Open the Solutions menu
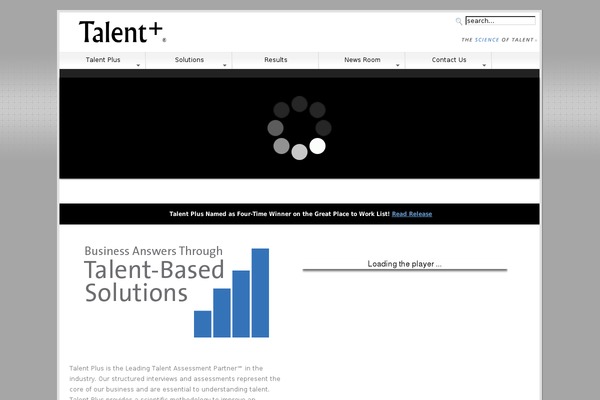The width and height of the screenshot is (600, 400). (189, 60)
